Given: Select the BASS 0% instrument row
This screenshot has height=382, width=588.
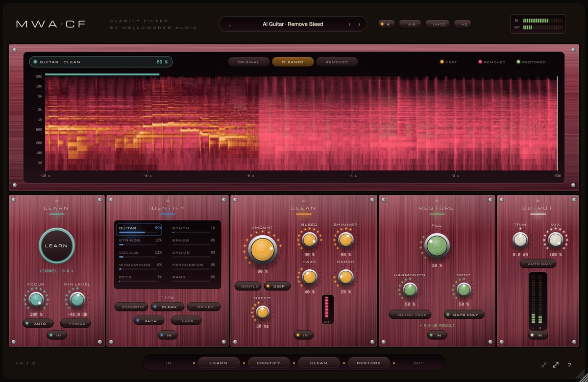Looking at the screenshot, I should tap(194, 278).
